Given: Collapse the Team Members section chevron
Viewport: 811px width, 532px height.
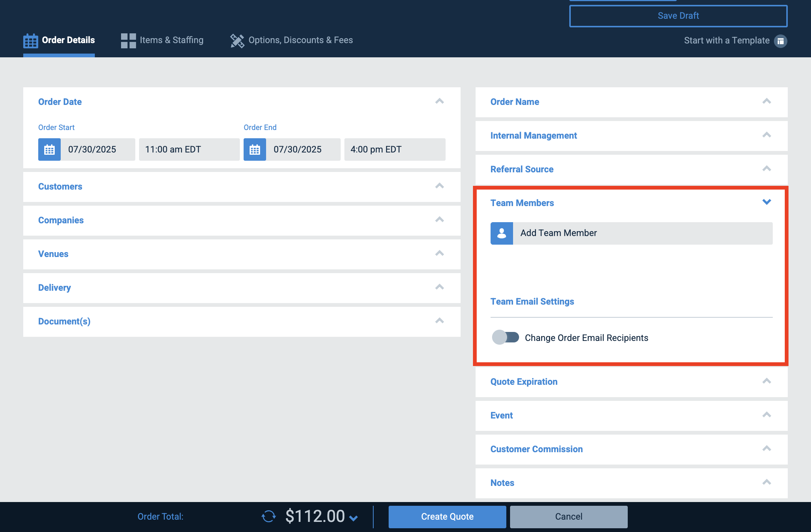Looking at the screenshot, I should tap(767, 202).
